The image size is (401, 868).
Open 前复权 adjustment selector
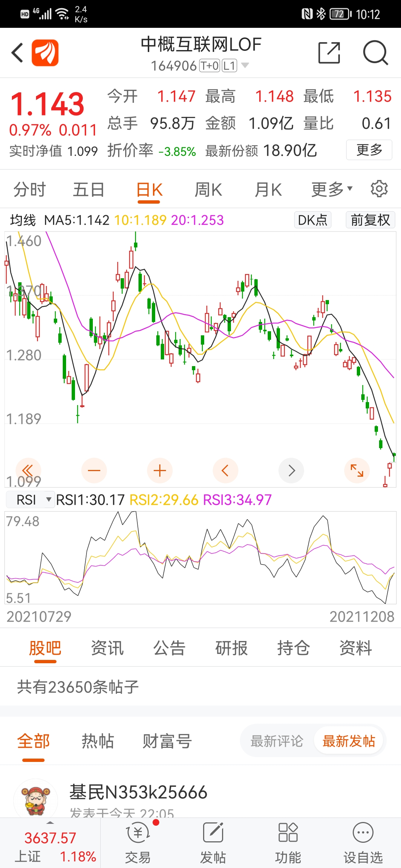(370, 220)
